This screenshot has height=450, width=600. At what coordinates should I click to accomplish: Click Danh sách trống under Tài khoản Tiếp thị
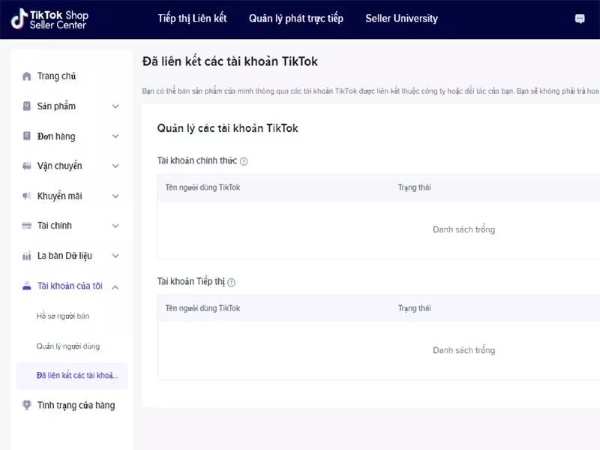point(464,351)
